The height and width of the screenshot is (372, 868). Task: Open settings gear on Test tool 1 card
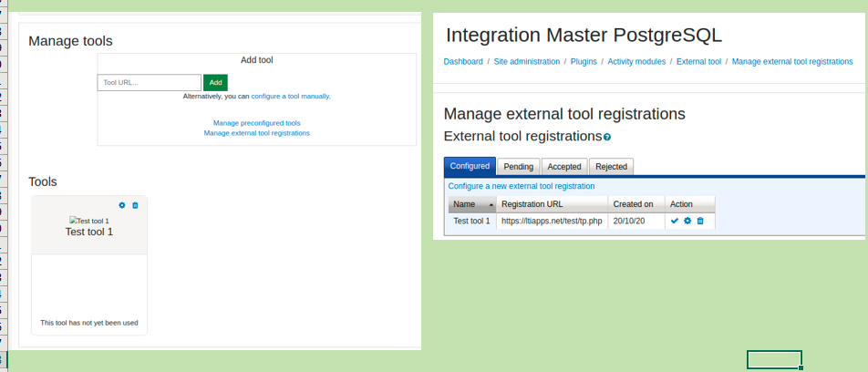122,205
